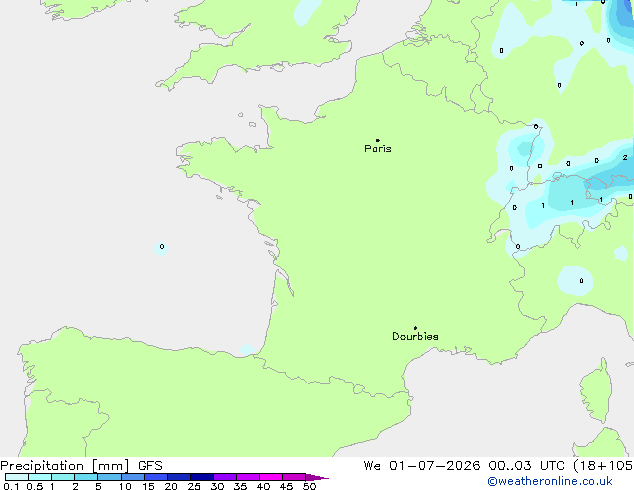Select the legend swatch between 40 and 45
The image size is (634, 490).
[x=271, y=477]
